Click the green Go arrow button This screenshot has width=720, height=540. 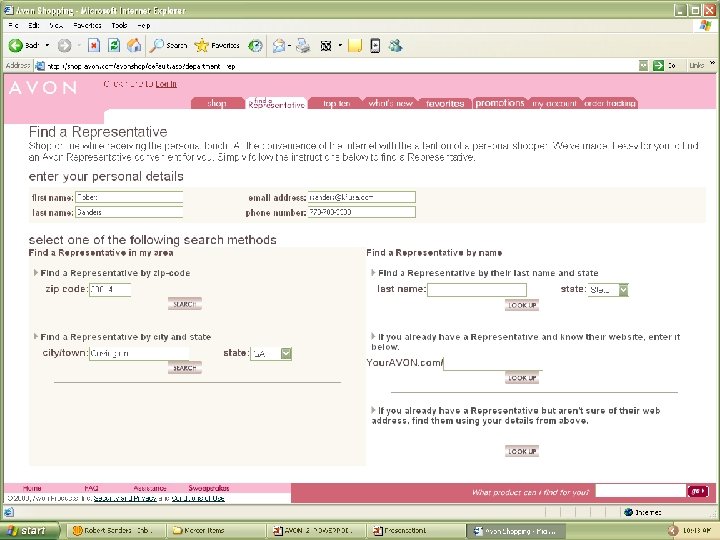tap(658, 66)
